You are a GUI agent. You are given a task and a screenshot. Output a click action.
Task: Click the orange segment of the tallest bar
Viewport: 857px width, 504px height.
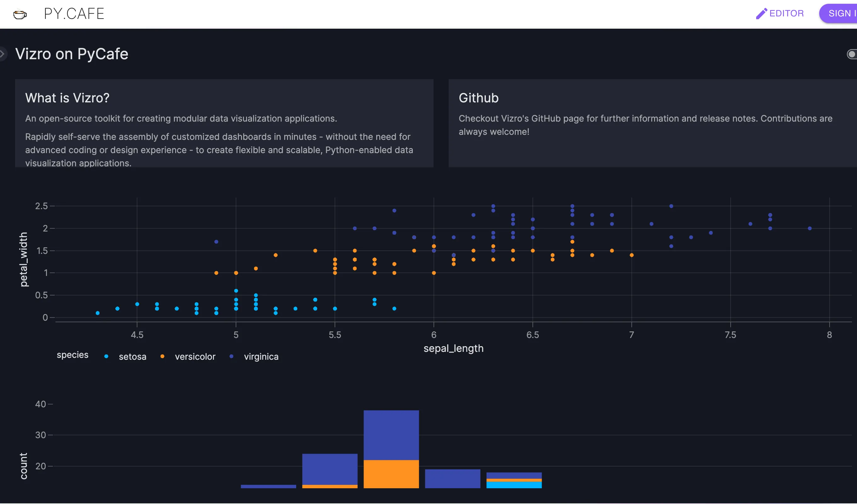[x=391, y=474]
